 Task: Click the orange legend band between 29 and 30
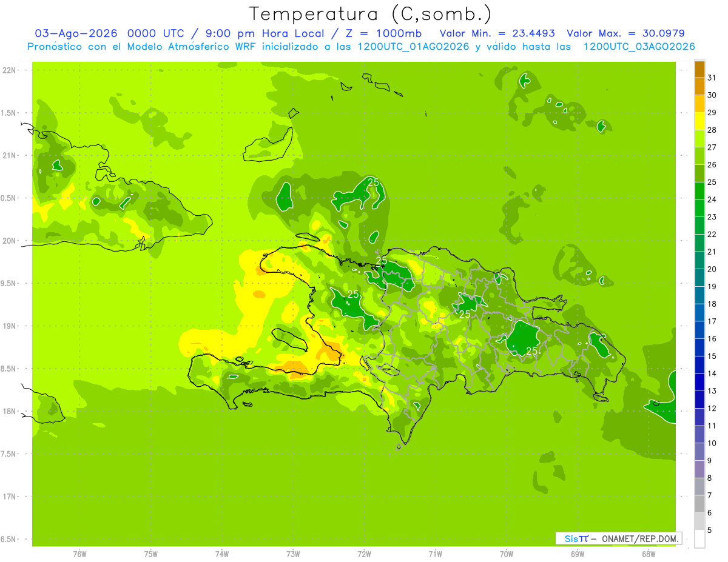[699, 104]
